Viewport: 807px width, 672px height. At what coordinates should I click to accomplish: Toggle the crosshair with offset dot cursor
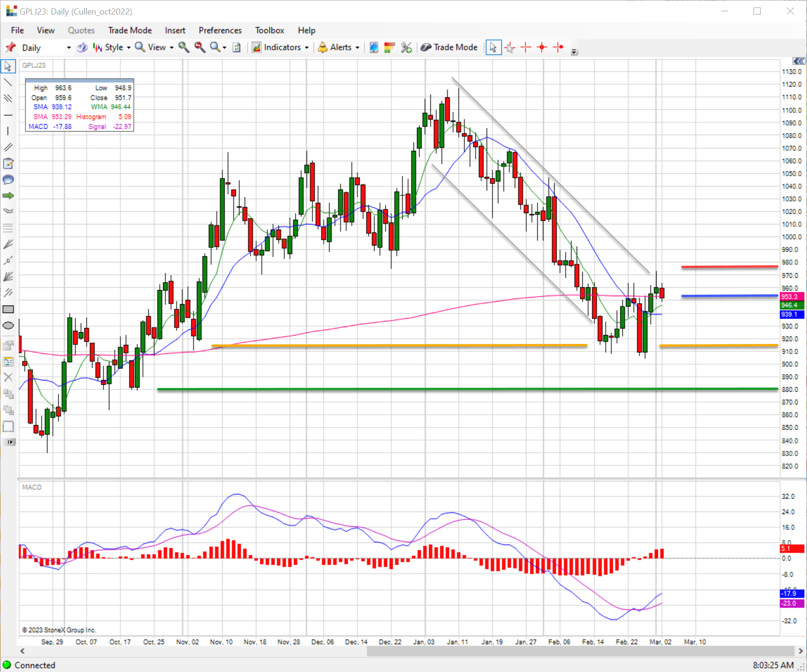click(558, 47)
